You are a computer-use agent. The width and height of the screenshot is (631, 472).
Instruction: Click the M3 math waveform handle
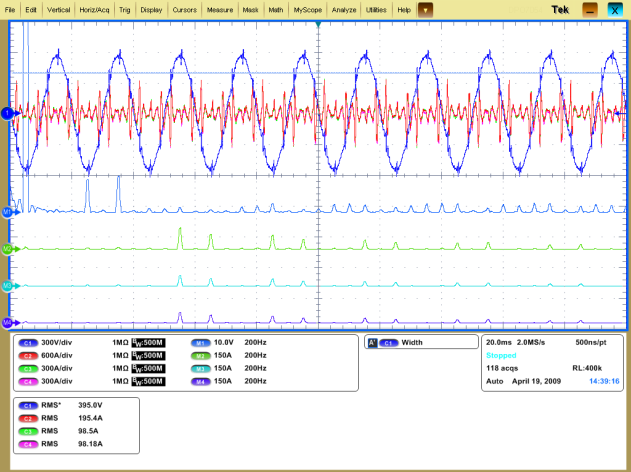(x=9, y=286)
